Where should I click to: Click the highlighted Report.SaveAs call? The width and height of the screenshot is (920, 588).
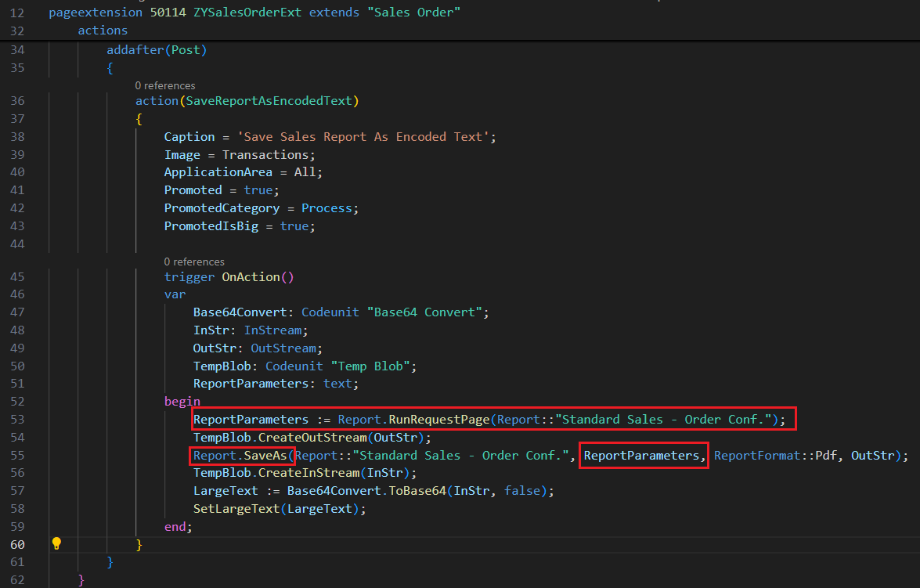tap(240, 455)
